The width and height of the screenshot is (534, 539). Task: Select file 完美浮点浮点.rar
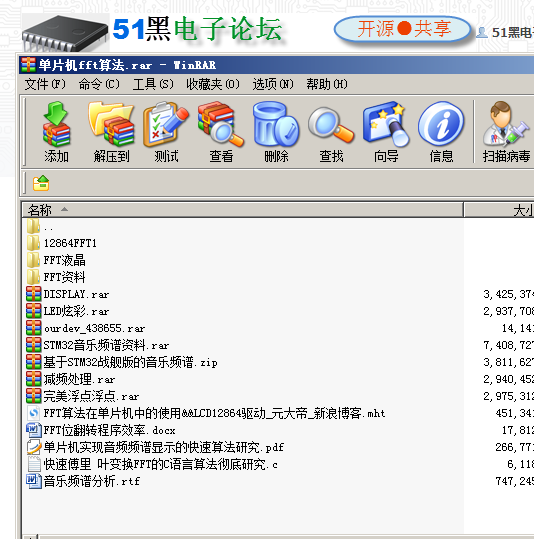(91, 396)
